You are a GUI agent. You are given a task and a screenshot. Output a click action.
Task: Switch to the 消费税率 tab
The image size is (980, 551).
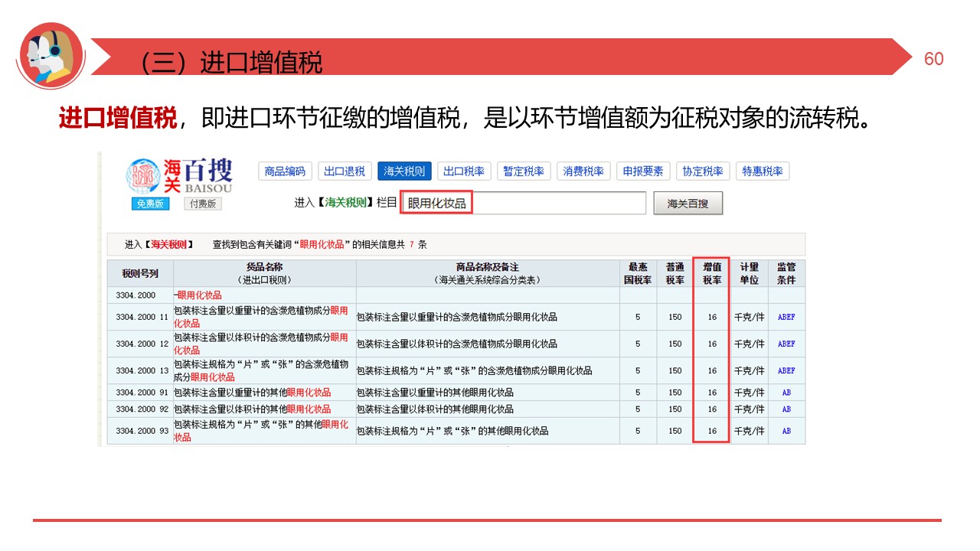point(583,171)
